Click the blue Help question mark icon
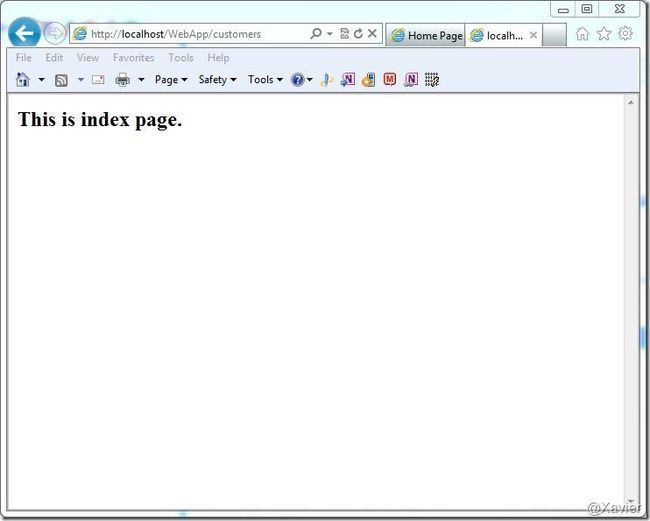Viewport: 650px width, 521px height. click(x=298, y=79)
